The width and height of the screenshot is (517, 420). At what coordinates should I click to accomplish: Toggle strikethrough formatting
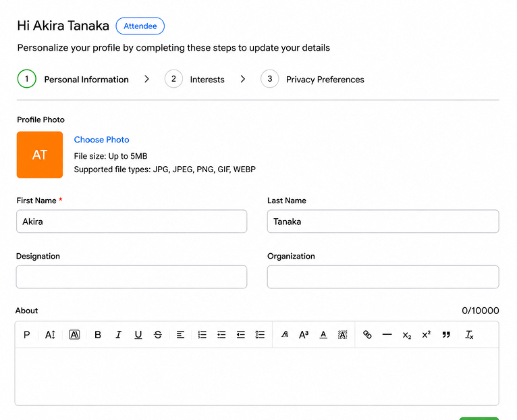158,335
